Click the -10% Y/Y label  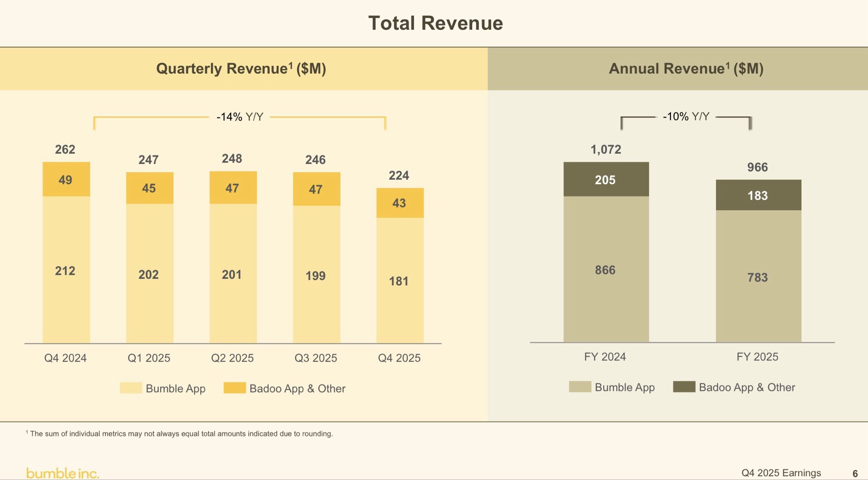tap(686, 117)
